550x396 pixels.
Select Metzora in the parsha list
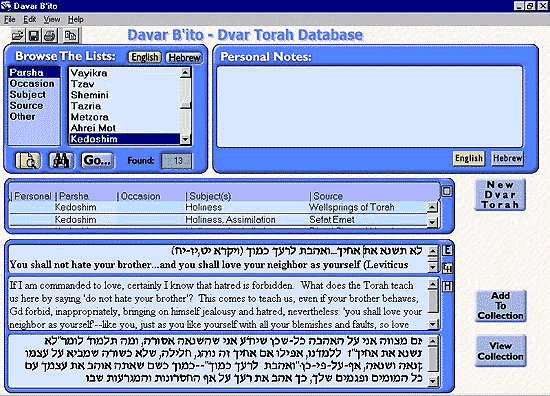[125, 117]
